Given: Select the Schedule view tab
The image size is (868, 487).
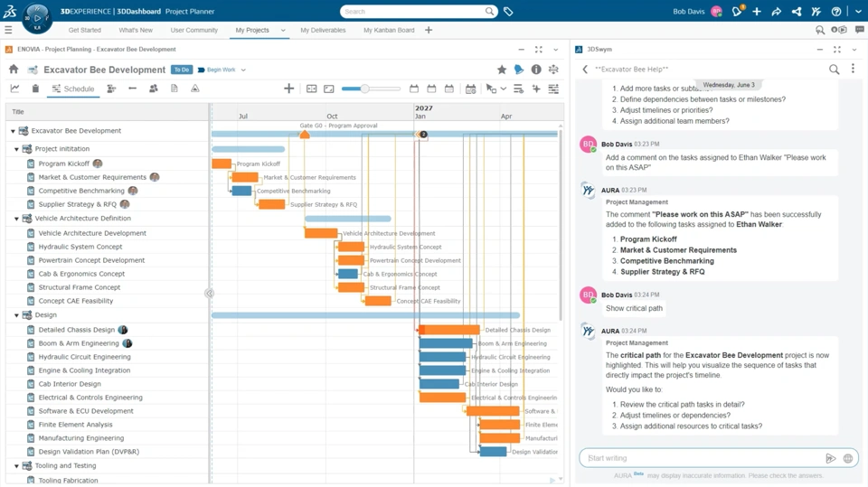Looking at the screenshot, I should coord(73,89).
